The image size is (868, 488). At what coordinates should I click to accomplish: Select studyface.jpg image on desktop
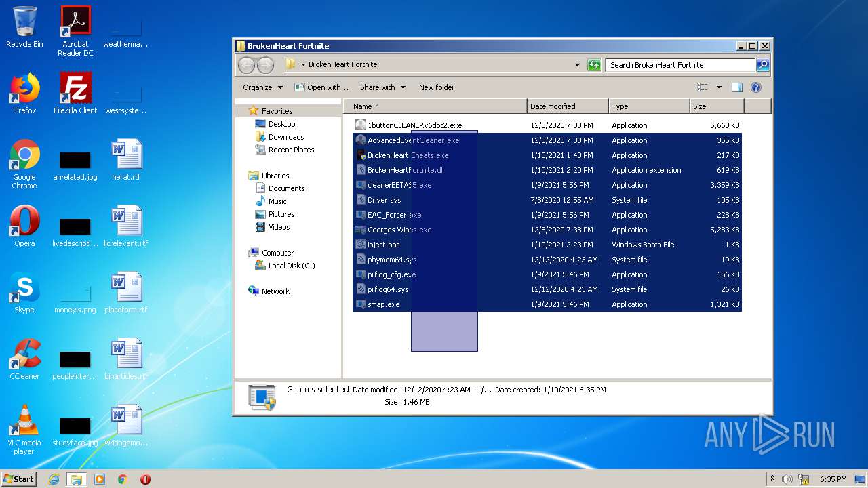(75, 432)
